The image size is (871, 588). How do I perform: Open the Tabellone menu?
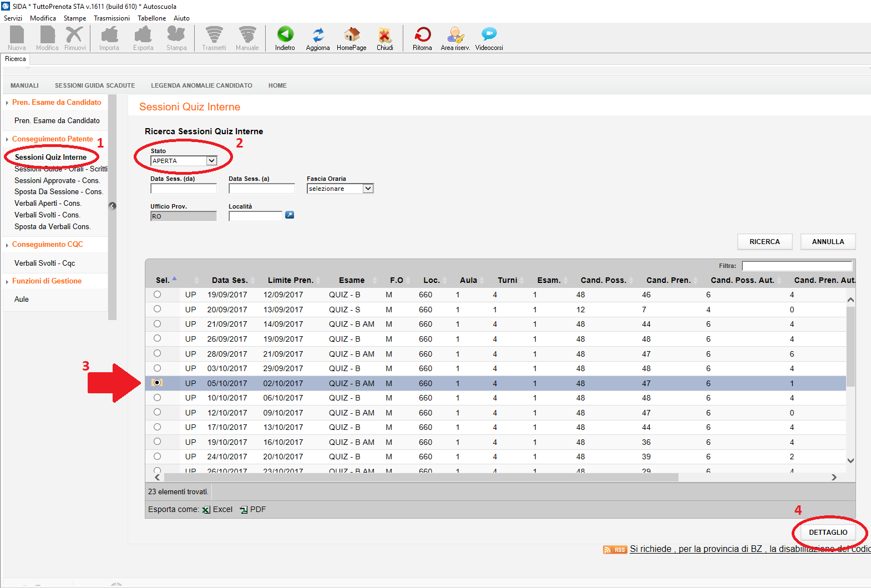point(151,18)
